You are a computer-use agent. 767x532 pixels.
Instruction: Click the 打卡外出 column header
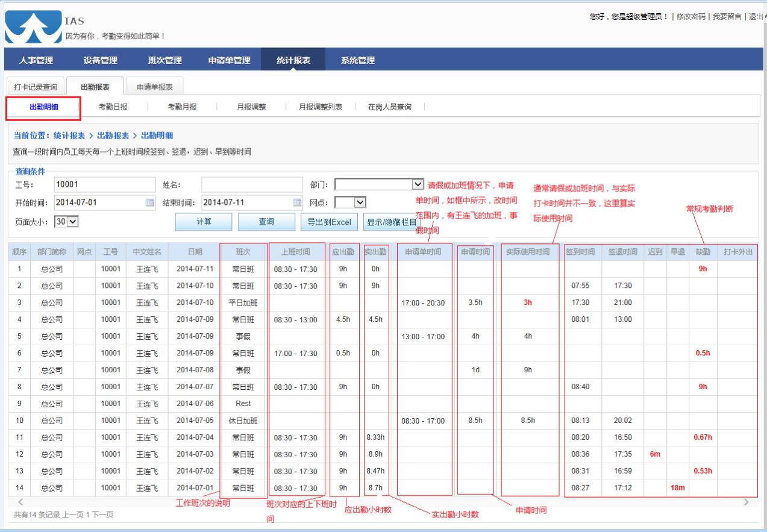[737, 252]
